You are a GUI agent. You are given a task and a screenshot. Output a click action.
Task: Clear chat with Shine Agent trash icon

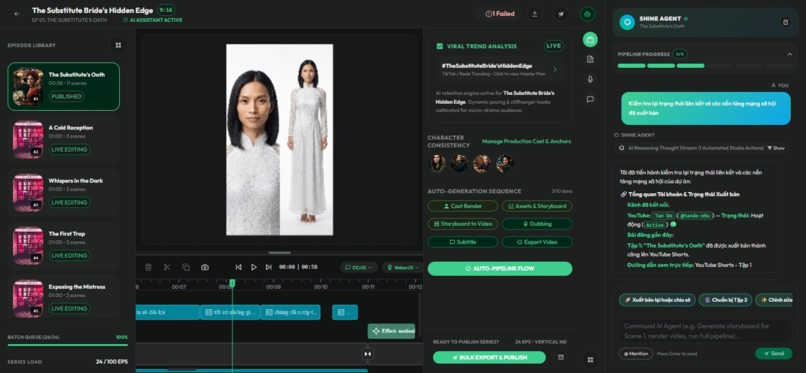point(785,22)
